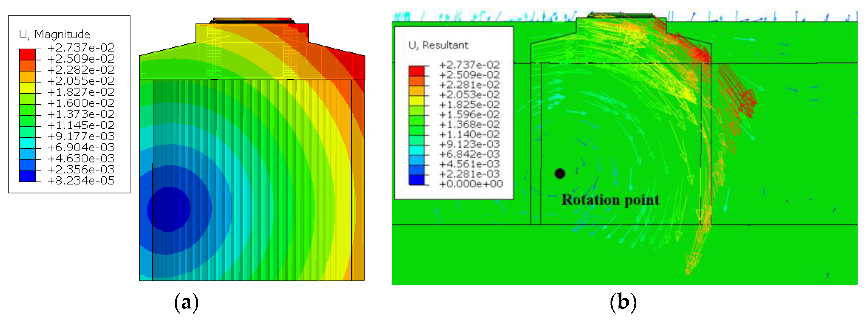The image size is (868, 321).
Task: Click the 'U, Resultant' legend title
Action: [438, 45]
